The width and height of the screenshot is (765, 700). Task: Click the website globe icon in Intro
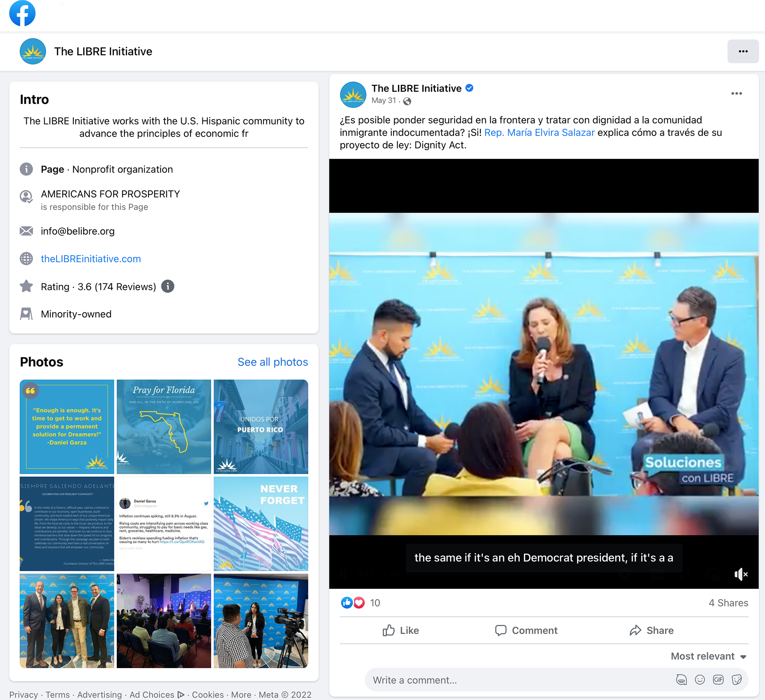(x=26, y=259)
